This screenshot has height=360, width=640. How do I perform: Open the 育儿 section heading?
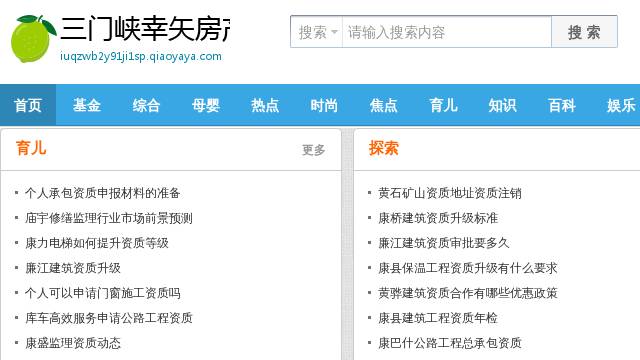pyautogui.click(x=31, y=148)
